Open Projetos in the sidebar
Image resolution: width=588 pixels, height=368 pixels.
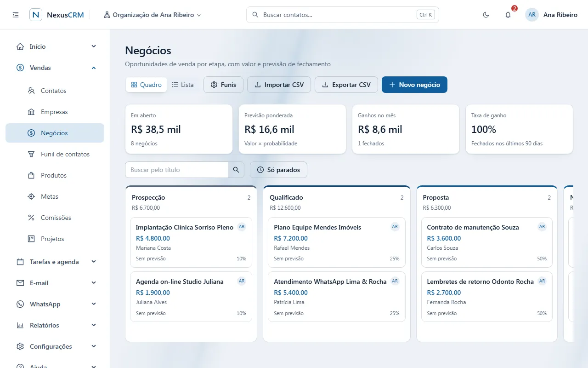point(55,239)
